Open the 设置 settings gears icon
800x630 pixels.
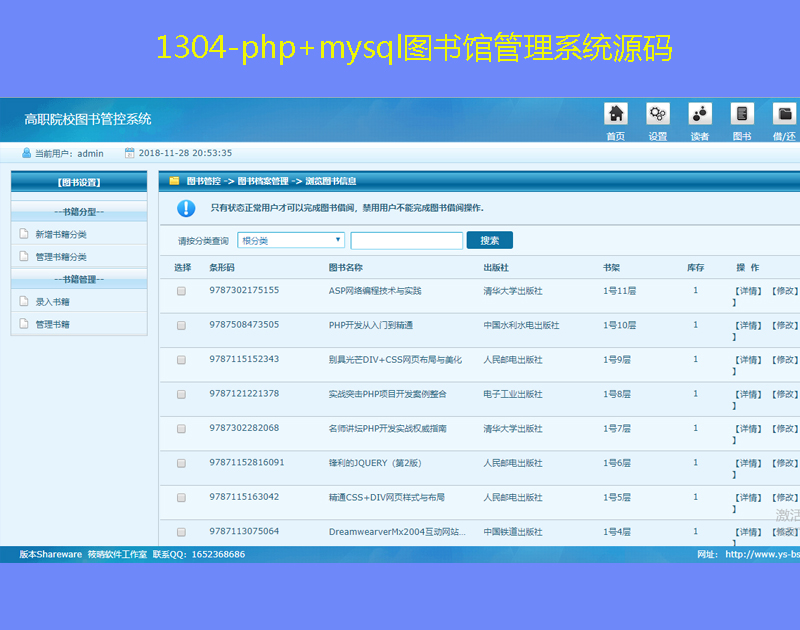(657, 114)
